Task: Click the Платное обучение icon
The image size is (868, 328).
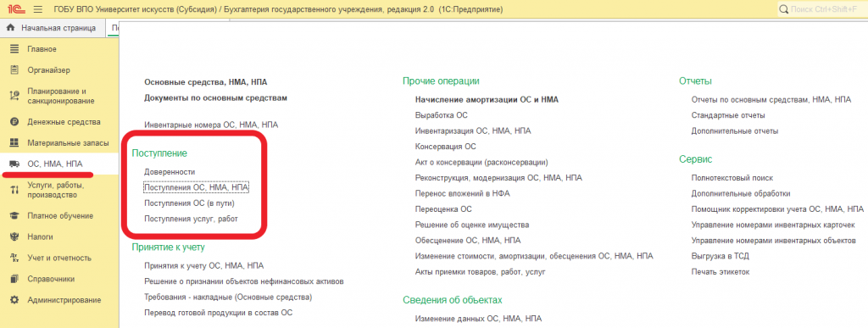Action: 15,216
